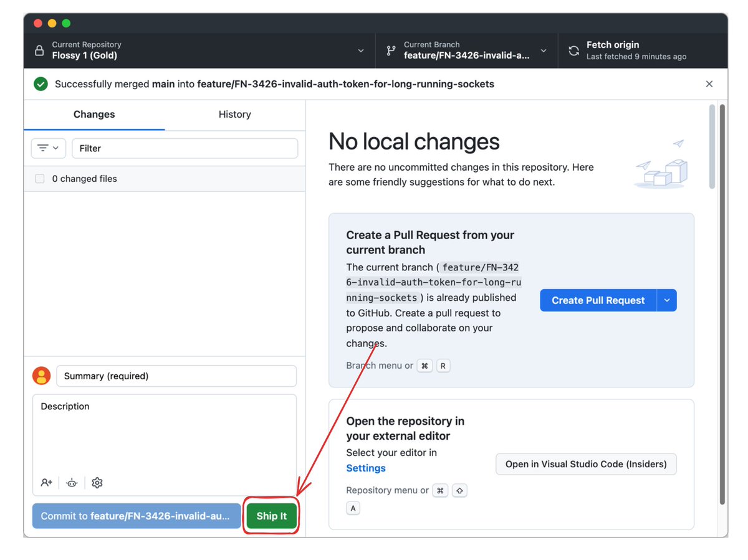Switch to the History tab

click(235, 114)
